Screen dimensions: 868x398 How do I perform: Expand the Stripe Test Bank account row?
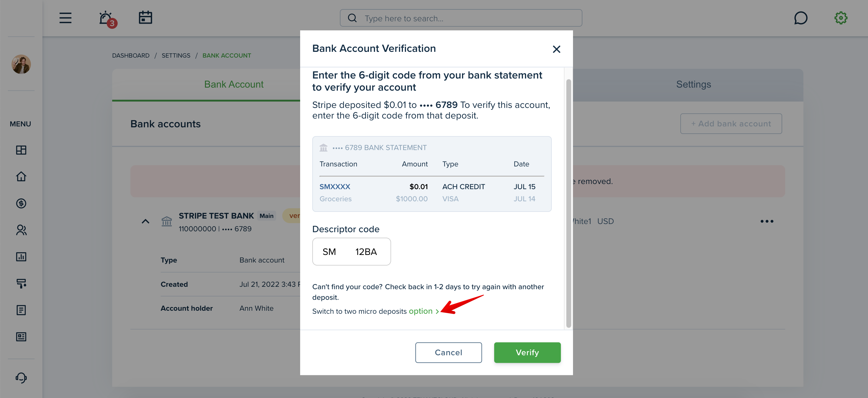(x=146, y=221)
